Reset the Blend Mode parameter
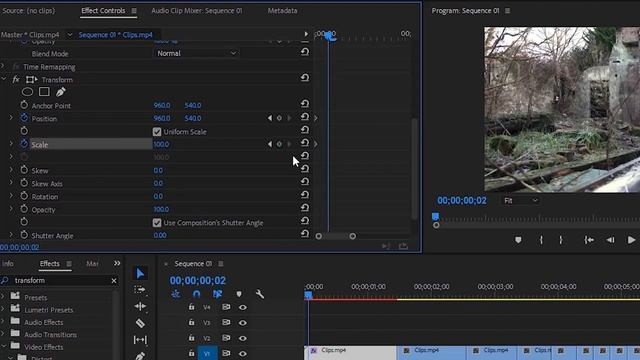Viewport: 640px width, 360px height. 304,52
